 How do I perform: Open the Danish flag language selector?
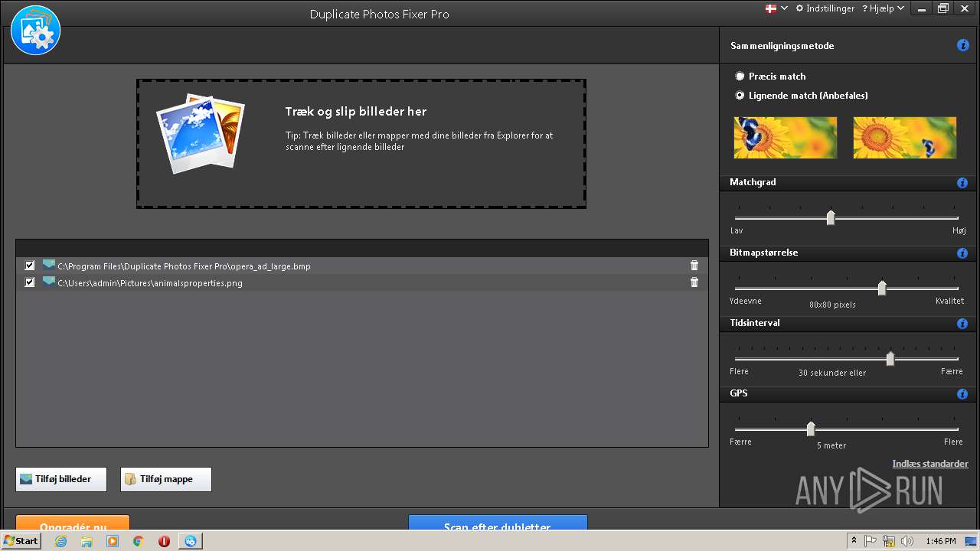776,8
